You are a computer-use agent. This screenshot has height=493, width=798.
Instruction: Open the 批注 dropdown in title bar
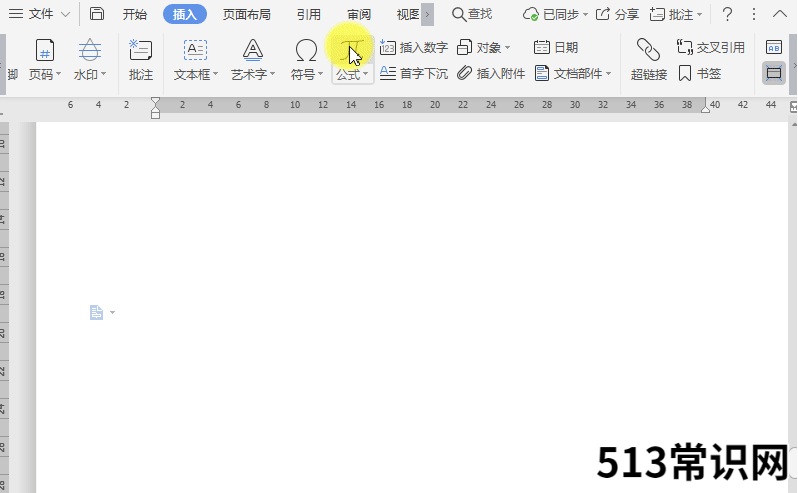click(x=676, y=14)
